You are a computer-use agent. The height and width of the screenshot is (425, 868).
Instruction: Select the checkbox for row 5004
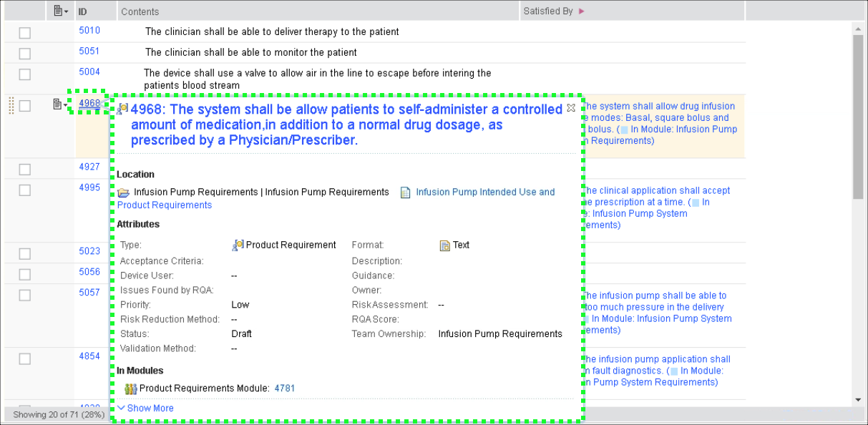click(x=24, y=74)
